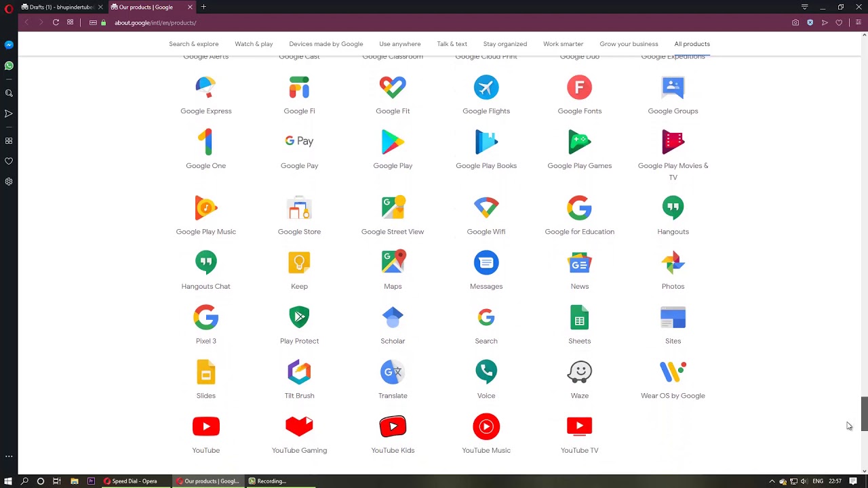
Task: Open the Slides icon
Action: pos(205,372)
